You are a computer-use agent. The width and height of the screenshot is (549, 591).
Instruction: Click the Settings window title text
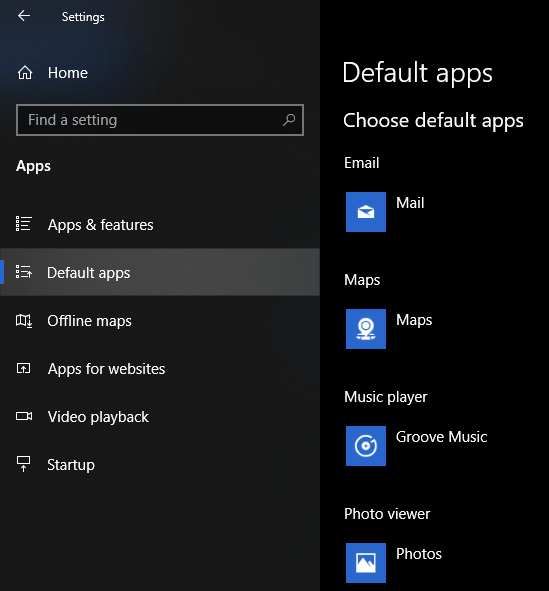(x=83, y=17)
